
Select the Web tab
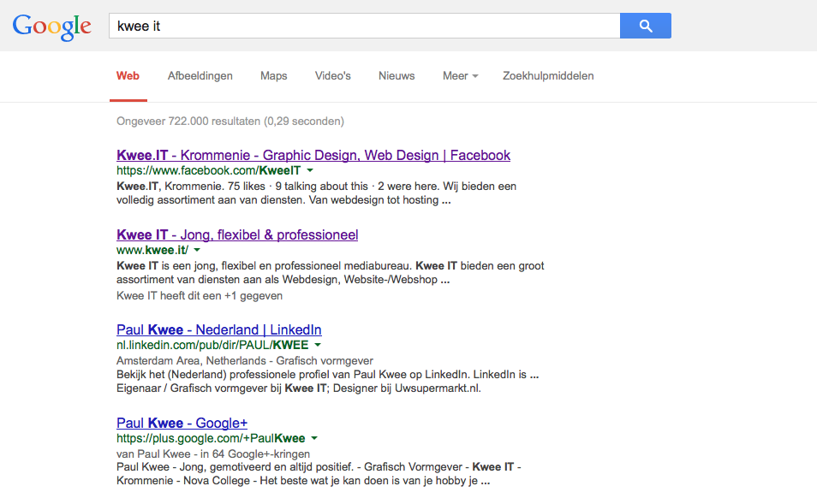(x=128, y=76)
